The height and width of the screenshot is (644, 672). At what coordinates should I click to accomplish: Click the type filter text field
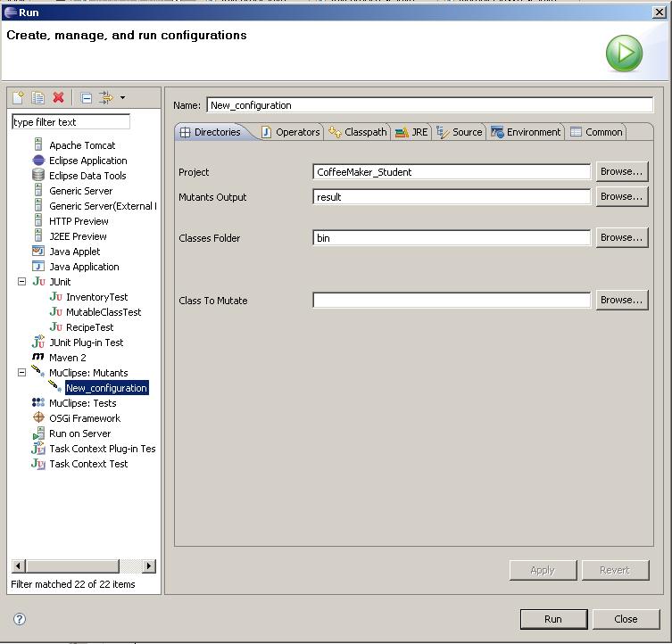71,122
